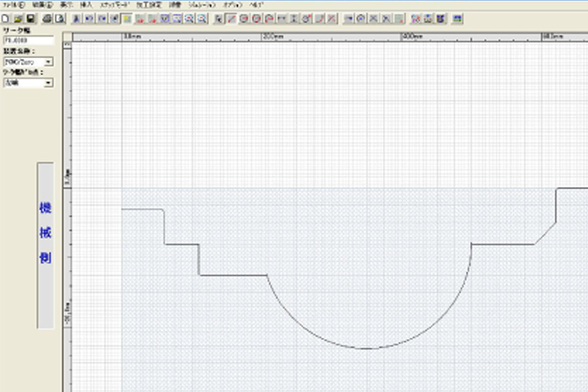Create a new file with the blank document icon
This screenshot has height=392, width=588.
(x=5, y=19)
